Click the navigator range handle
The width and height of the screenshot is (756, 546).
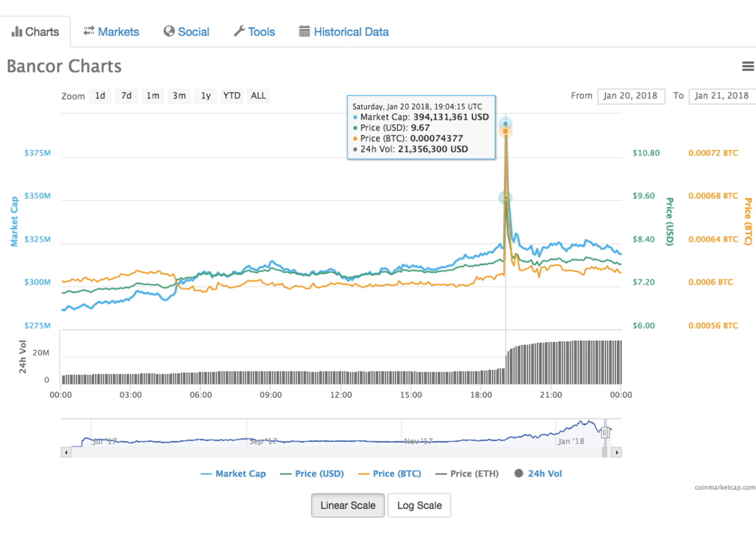coord(605,433)
